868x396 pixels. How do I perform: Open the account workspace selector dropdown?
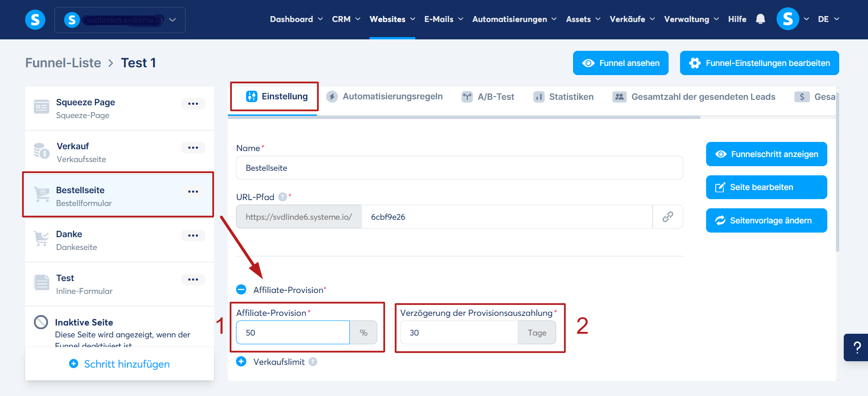120,20
